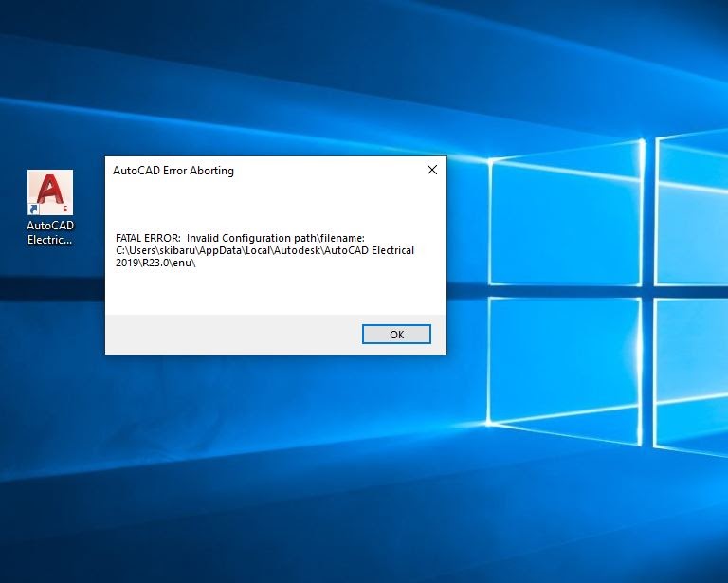Click the "AutoCAD Error Aborting" title text
The height and width of the screenshot is (583, 728).
point(173,171)
